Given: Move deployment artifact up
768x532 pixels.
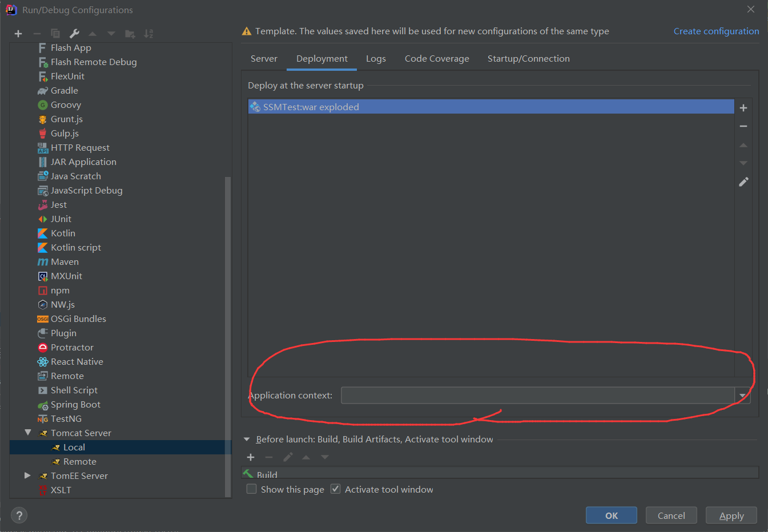Looking at the screenshot, I should click(743, 145).
